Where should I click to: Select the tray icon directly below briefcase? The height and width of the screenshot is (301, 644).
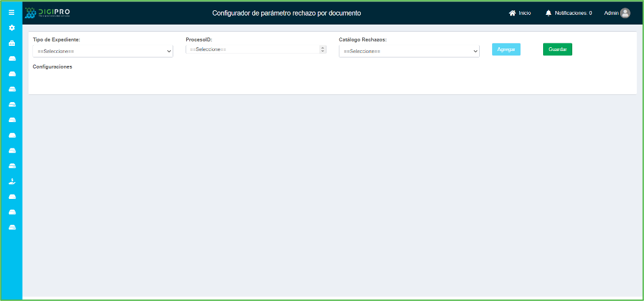[12, 59]
